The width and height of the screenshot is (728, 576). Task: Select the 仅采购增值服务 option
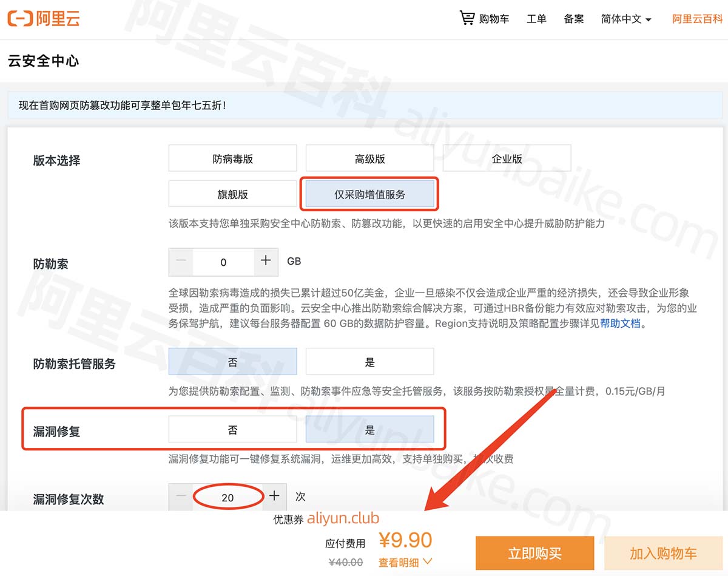coord(370,194)
